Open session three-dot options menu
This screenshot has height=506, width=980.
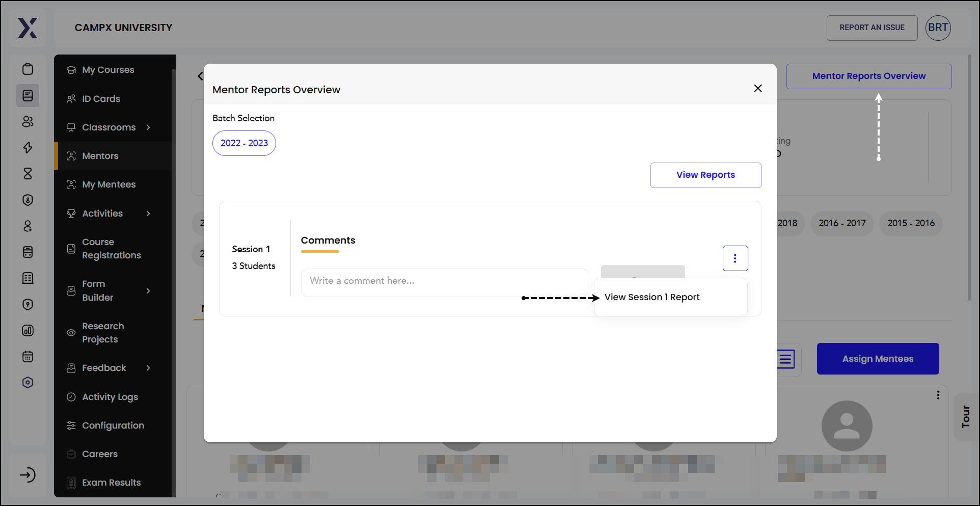point(735,258)
